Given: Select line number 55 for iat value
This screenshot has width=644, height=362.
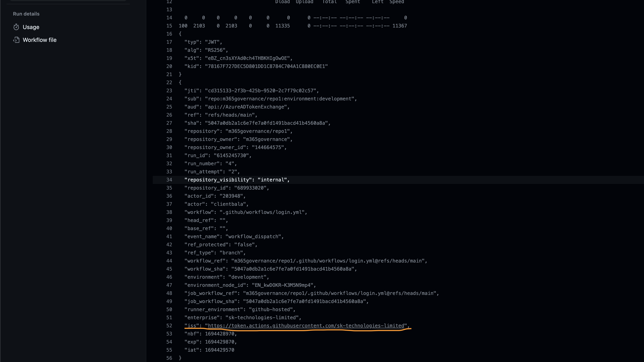Looking at the screenshot, I should 169,350.
